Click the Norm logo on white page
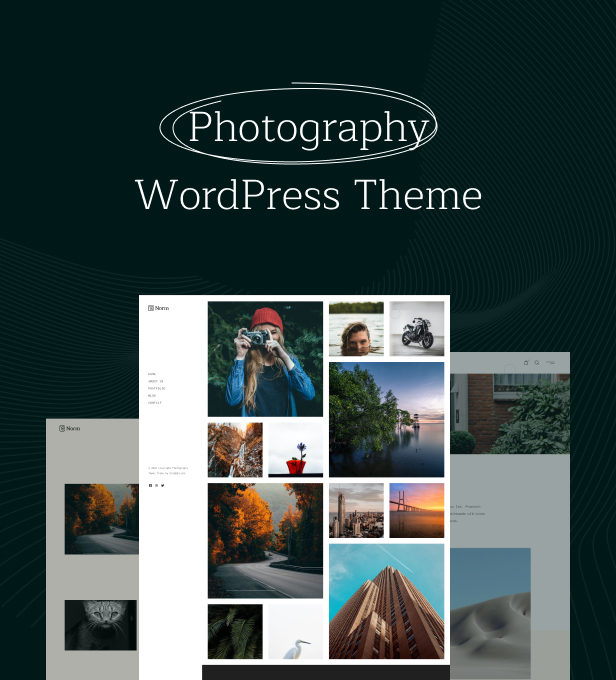The width and height of the screenshot is (616, 680). point(158,308)
